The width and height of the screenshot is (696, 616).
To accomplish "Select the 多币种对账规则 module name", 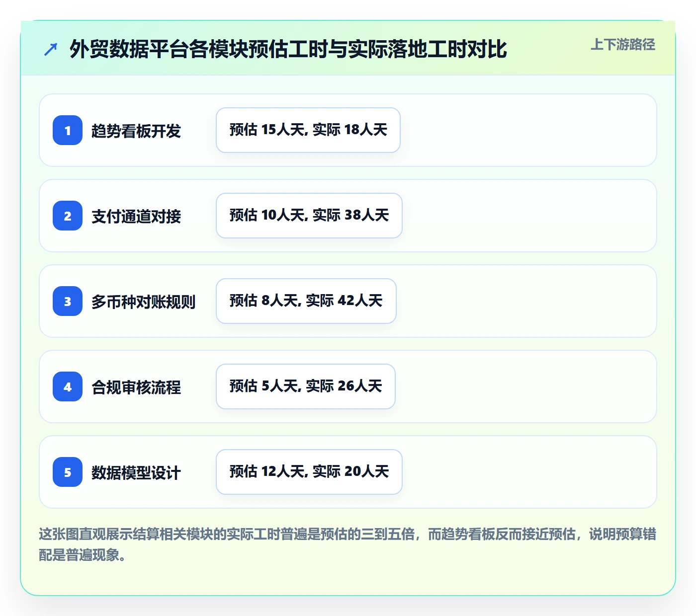I will pos(144,302).
